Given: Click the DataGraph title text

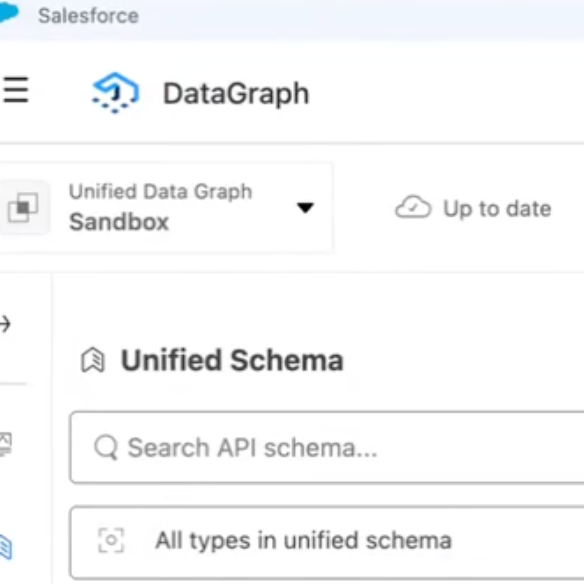Looking at the screenshot, I should coord(236,93).
